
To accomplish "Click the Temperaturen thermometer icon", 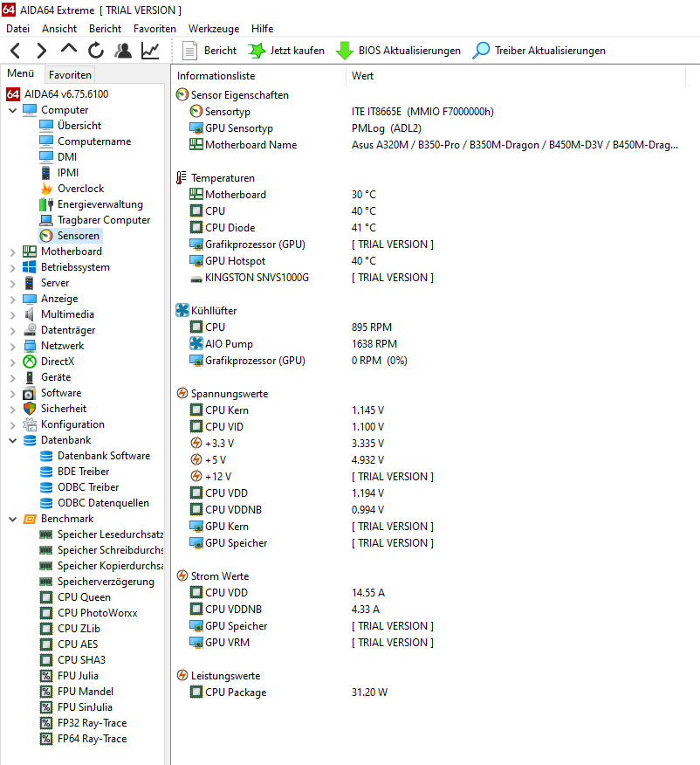I will [182, 178].
